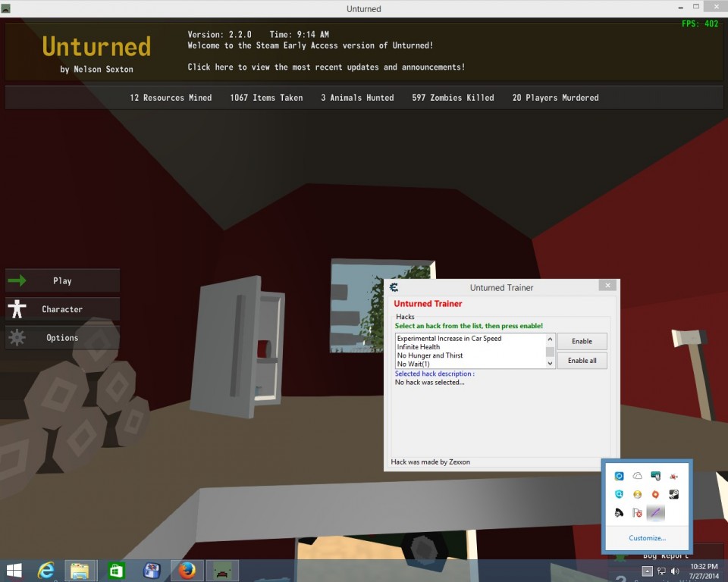Open the Action Center flag tray icon
Screen dimensions: 728x582
tap(638, 513)
